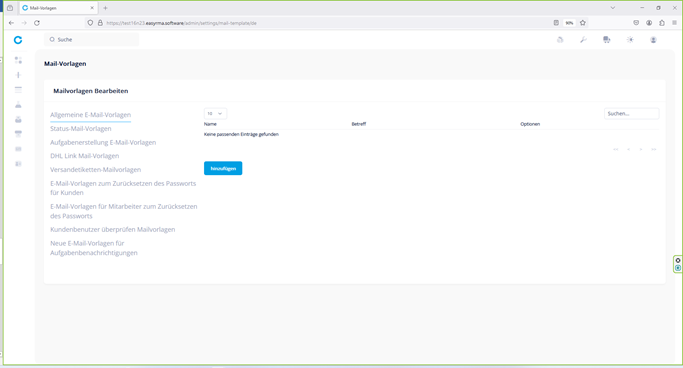This screenshot has width=683, height=368.
Task: Click the browser address bar URL
Action: click(x=181, y=23)
